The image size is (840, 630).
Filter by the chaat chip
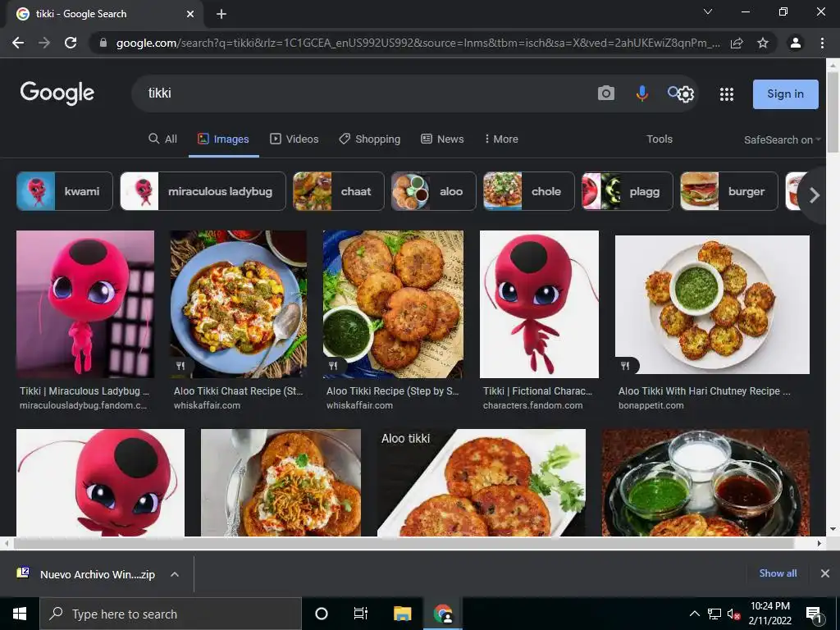339,191
